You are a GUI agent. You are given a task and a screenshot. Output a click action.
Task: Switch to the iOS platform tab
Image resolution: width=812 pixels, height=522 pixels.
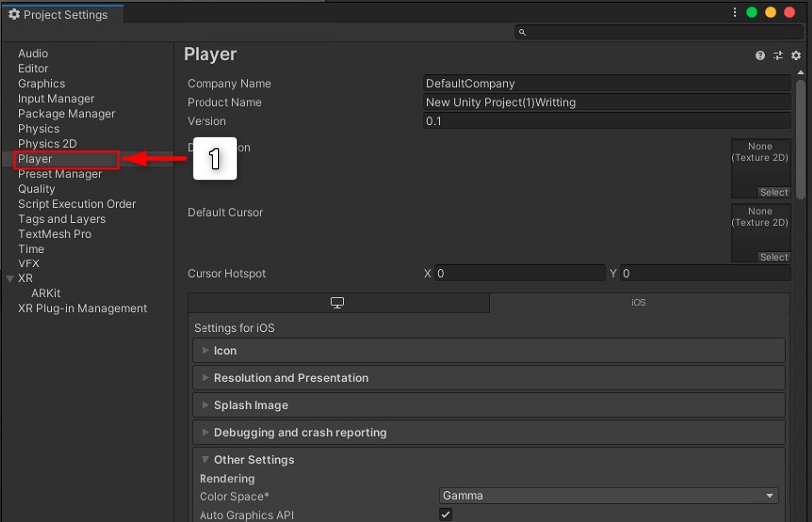click(x=639, y=303)
